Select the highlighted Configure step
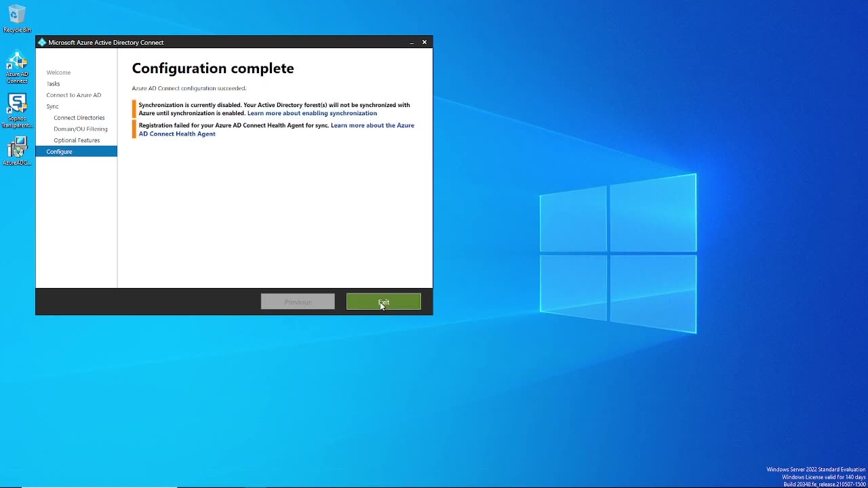868x488 pixels. [76, 151]
